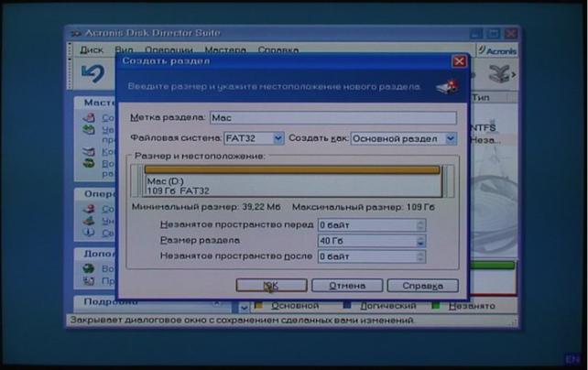Click the disk tools icon beside the toolbar chevron

pos(499,73)
